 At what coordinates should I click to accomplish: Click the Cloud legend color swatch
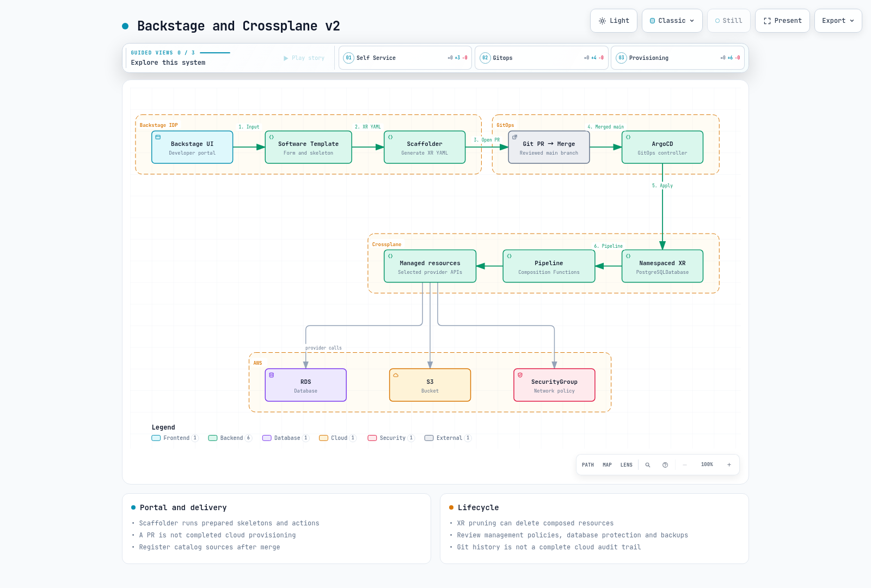323,438
